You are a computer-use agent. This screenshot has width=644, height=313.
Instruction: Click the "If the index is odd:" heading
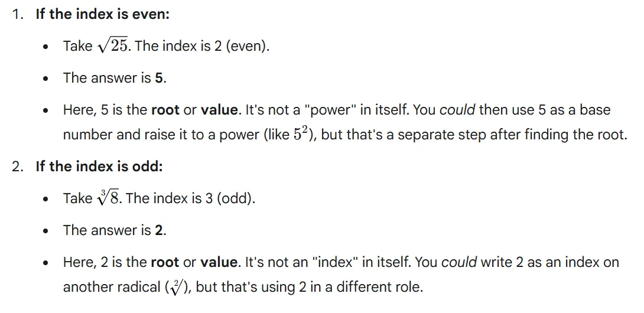99,167
